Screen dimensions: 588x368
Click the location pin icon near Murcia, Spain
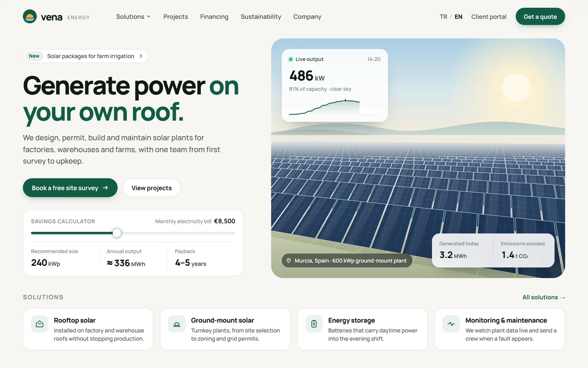pos(288,260)
